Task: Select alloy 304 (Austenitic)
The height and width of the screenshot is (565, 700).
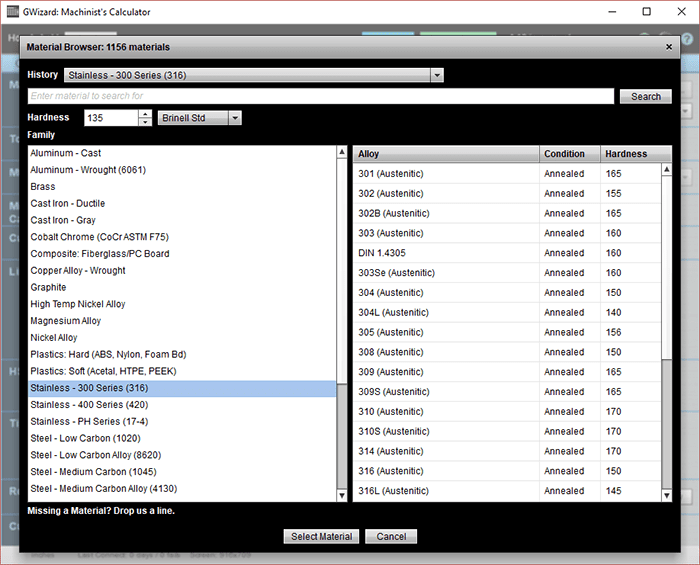Action: (507, 293)
